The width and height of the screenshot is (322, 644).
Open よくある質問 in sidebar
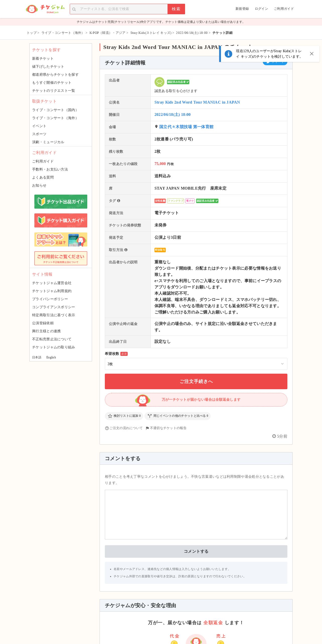pos(43,177)
